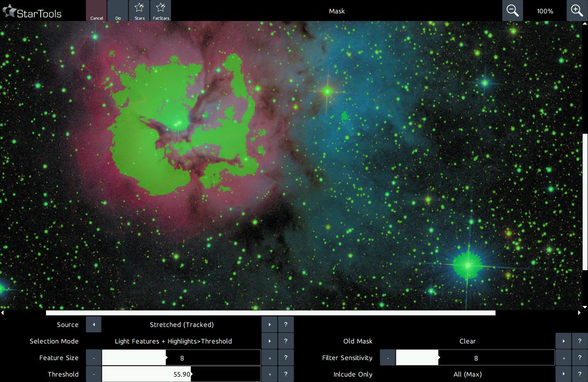Click the Threshold slider bar
588x382 pixels.
coord(181,374)
